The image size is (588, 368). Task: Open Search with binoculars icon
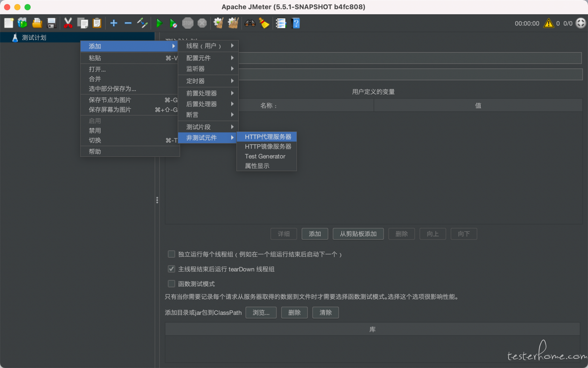[250, 23]
